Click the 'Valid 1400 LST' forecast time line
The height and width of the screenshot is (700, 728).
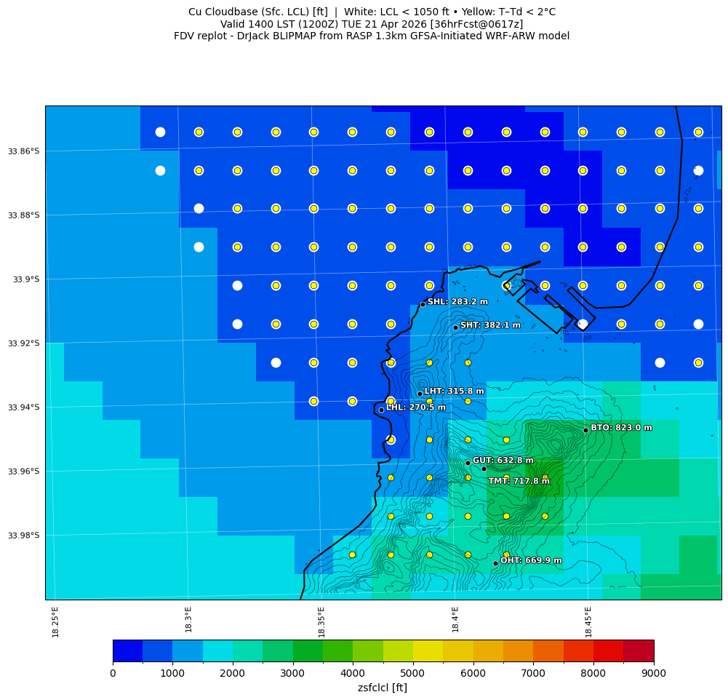[372, 24]
